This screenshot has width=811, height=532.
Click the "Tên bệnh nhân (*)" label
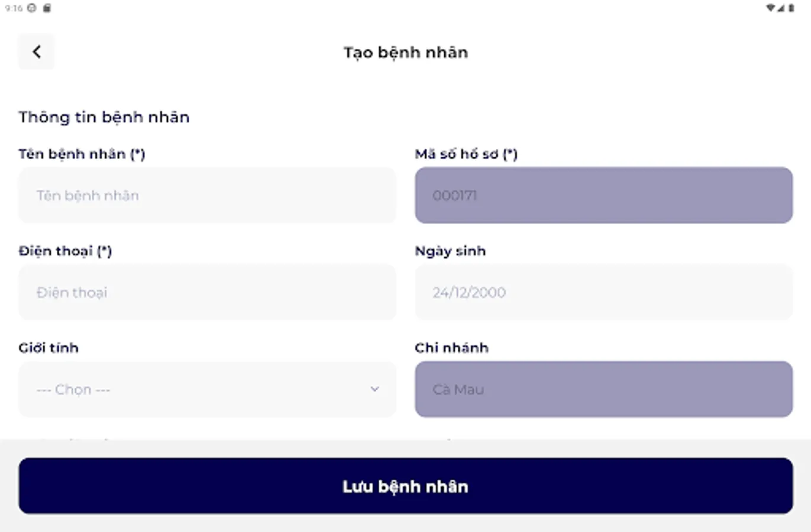(x=82, y=154)
